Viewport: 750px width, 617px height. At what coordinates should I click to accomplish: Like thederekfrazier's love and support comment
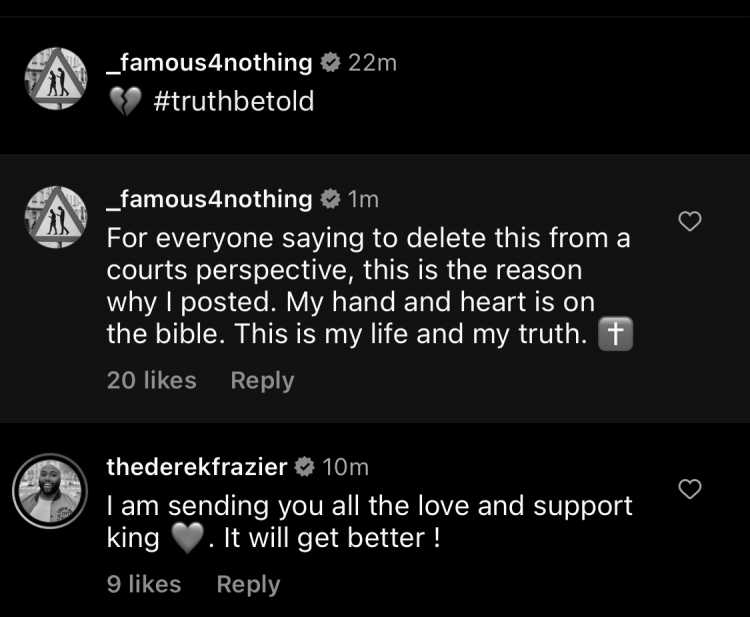(690, 489)
